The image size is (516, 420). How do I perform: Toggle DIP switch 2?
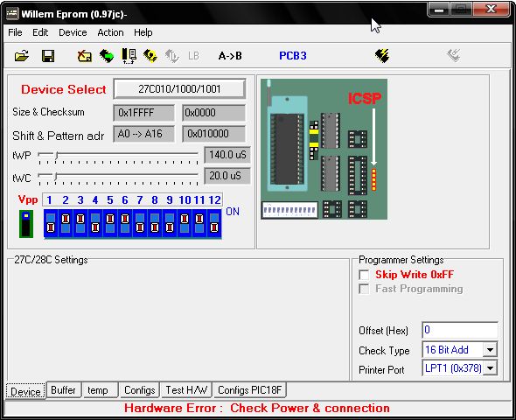[x=66, y=223]
